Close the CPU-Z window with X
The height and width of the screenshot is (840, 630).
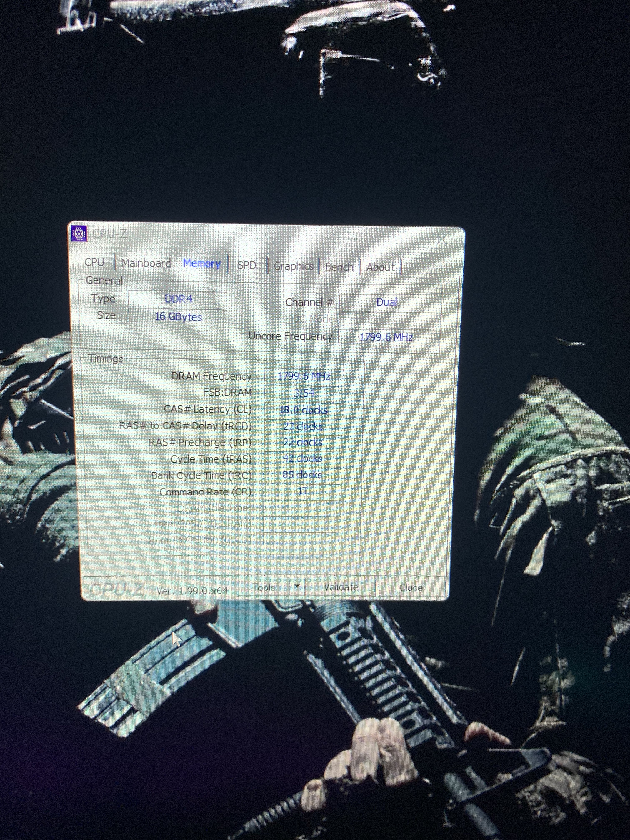(x=442, y=239)
